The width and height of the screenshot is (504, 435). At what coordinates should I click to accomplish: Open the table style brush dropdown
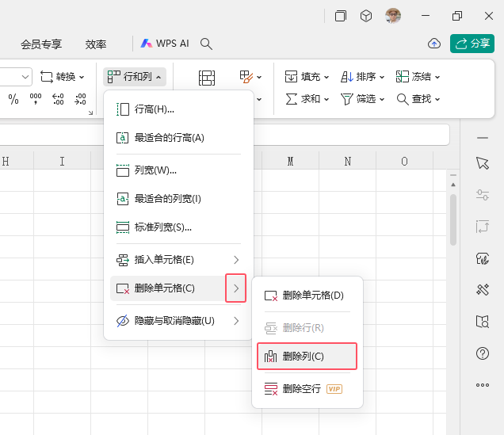tap(250, 77)
